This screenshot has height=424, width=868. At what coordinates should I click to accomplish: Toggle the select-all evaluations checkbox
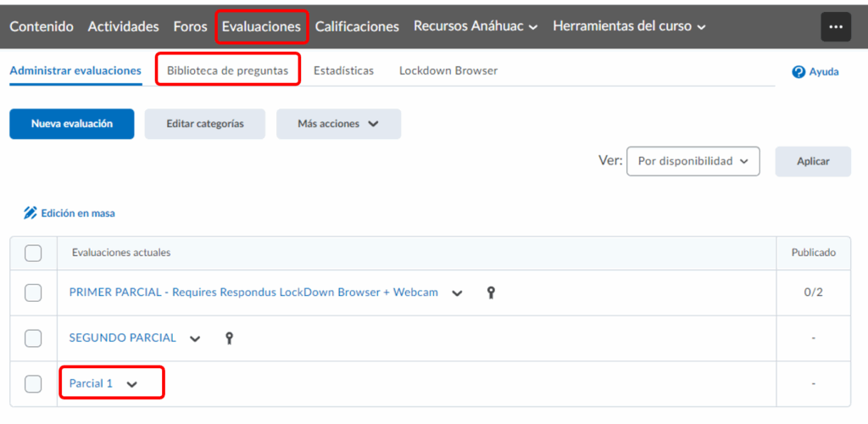pyautogui.click(x=33, y=253)
